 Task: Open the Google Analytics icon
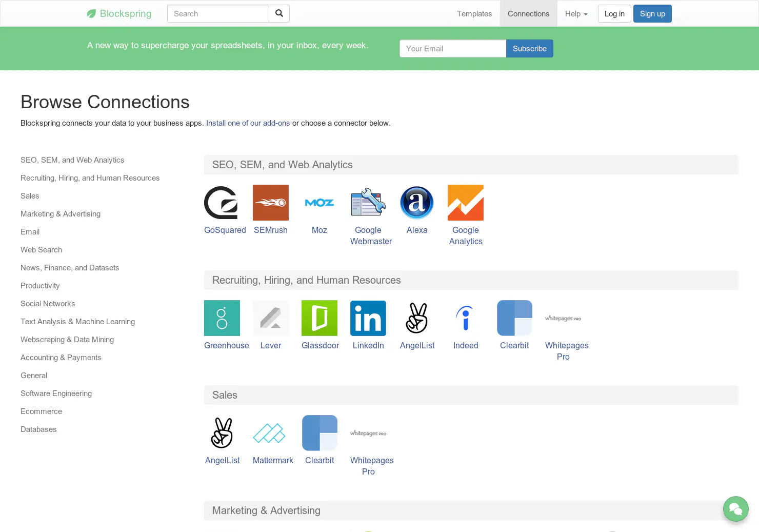466,203
